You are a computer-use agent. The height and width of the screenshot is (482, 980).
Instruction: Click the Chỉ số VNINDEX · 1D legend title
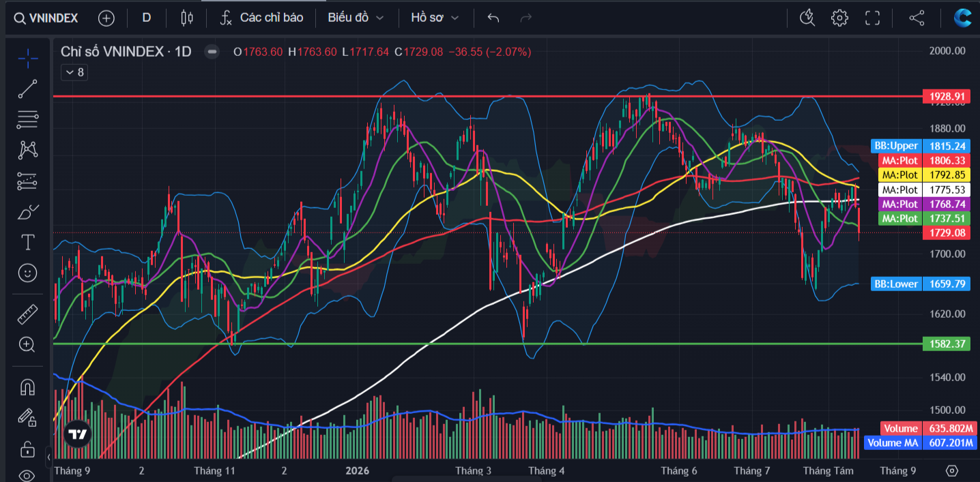click(x=126, y=51)
